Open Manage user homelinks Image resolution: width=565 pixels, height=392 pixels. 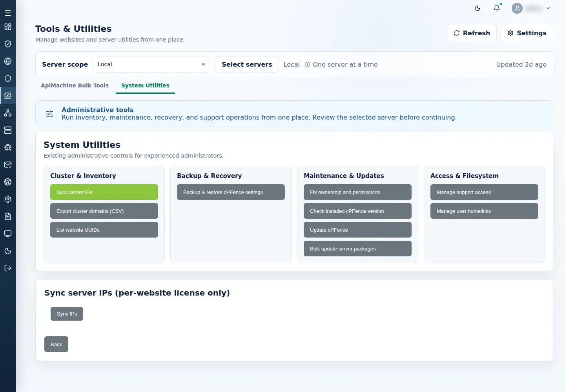click(x=484, y=211)
